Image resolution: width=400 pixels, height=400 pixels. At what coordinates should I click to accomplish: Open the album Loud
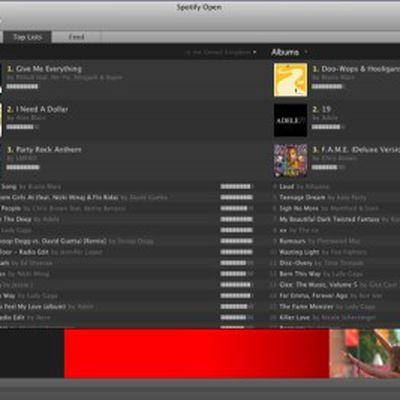(x=287, y=187)
